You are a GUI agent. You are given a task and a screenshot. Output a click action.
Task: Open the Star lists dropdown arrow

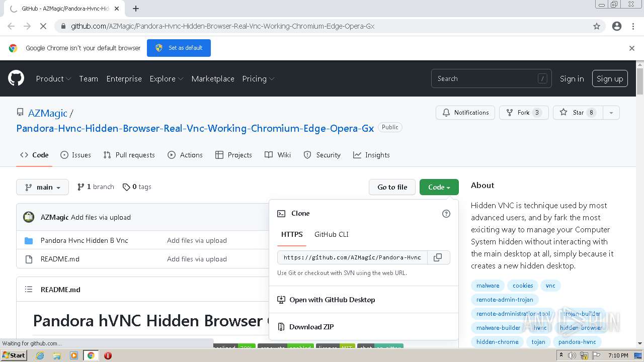coord(611,113)
